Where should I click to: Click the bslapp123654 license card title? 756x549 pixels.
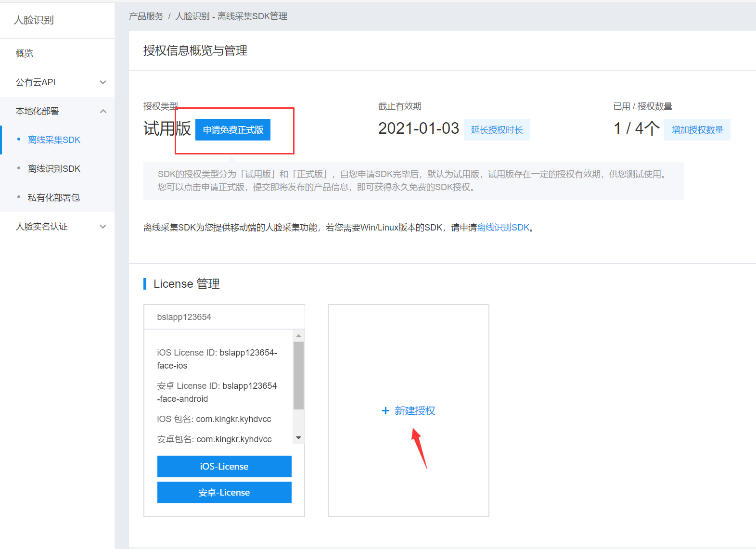coord(184,317)
